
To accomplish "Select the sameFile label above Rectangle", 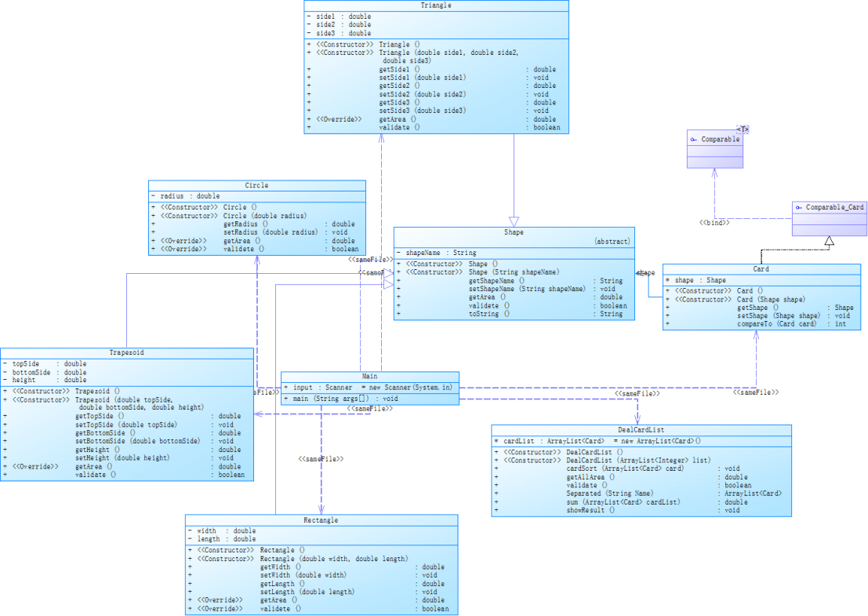I will tap(321, 459).
